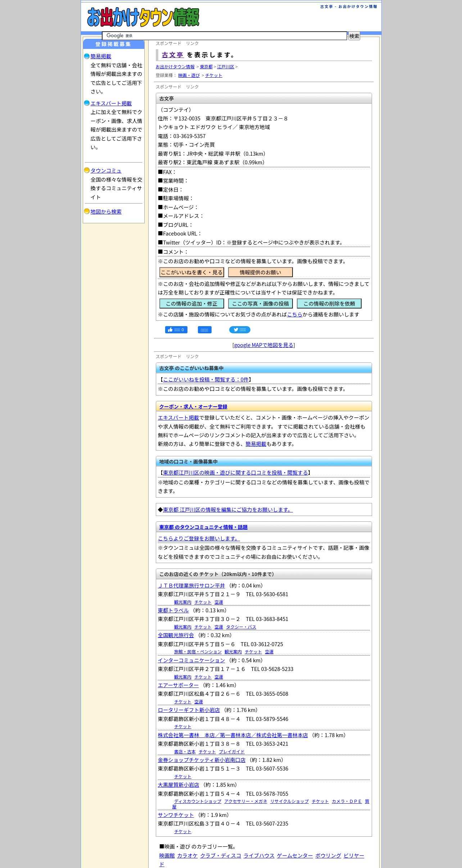
Task: Open サンワチケット listing
Action: click(176, 815)
